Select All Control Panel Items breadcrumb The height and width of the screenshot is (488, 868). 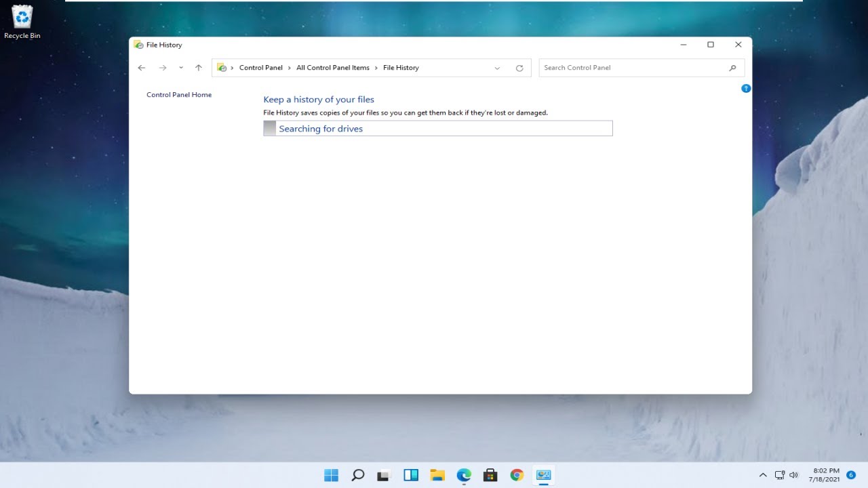333,68
